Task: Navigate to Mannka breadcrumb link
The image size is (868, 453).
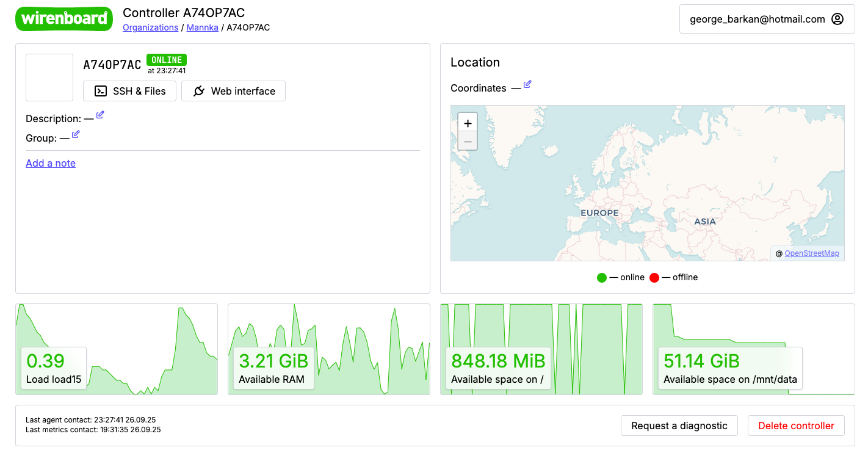Action: coord(202,27)
